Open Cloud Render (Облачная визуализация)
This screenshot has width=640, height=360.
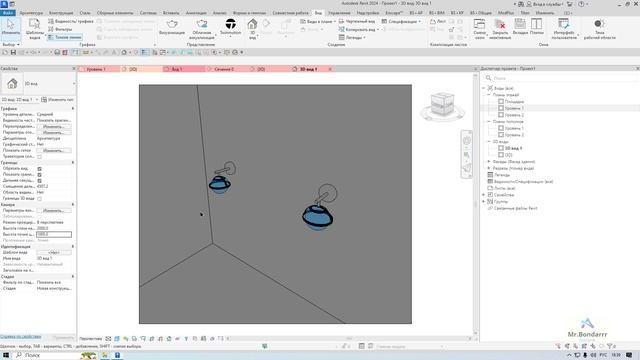tap(202, 29)
